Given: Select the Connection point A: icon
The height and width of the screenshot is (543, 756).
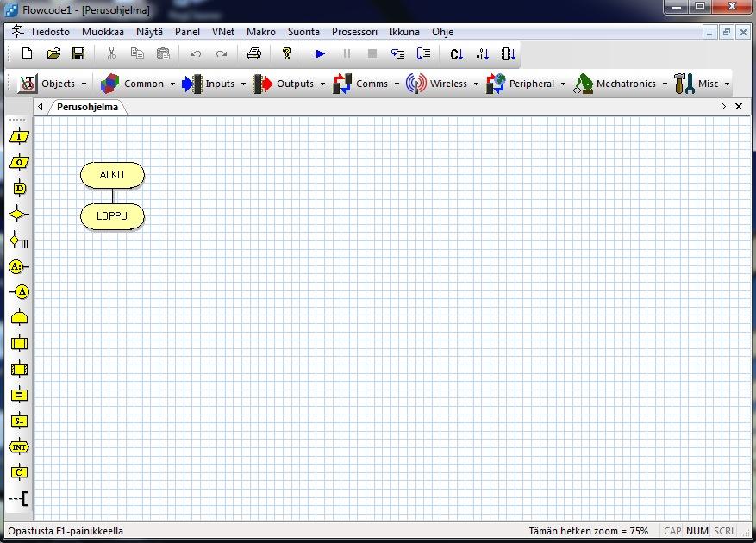Looking at the screenshot, I should point(19,266).
